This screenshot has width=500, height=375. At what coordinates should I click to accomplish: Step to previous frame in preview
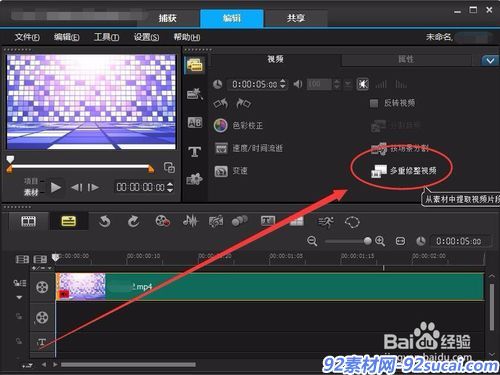tap(77, 188)
